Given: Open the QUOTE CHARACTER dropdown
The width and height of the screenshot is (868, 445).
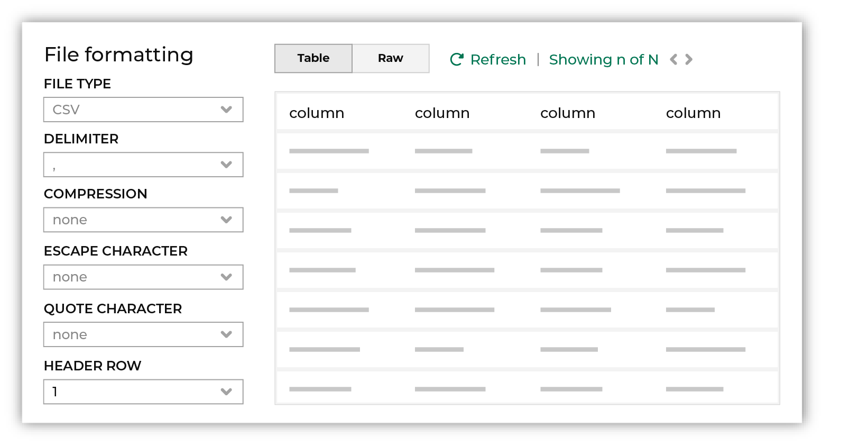Looking at the screenshot, I should pyautogui.click(x=143, y=334).
